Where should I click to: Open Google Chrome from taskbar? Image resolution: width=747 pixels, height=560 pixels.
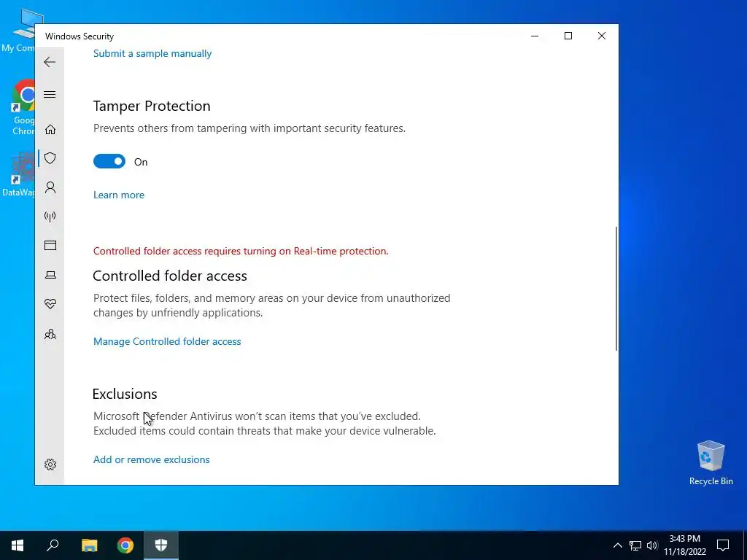tap(125, 545)
